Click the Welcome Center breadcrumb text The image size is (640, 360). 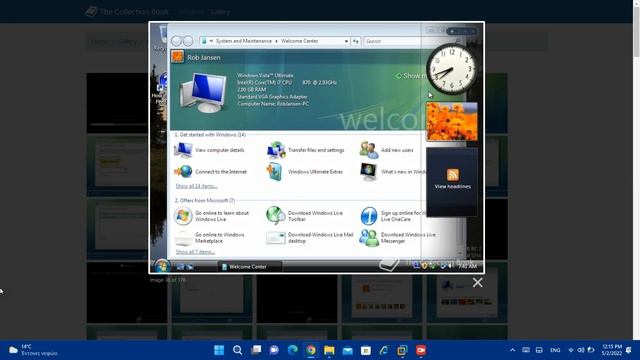pos(299,41)
